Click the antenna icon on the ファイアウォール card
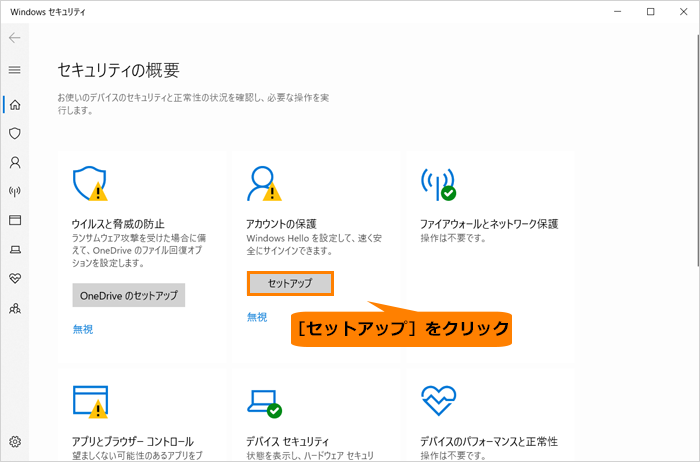This screenshot has width=700, height=462. [438, 184]
